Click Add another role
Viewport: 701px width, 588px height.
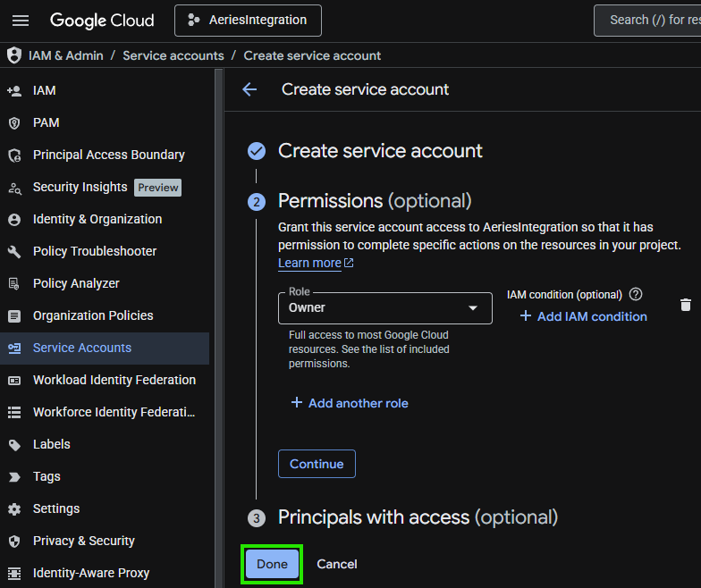pos(350,403)
